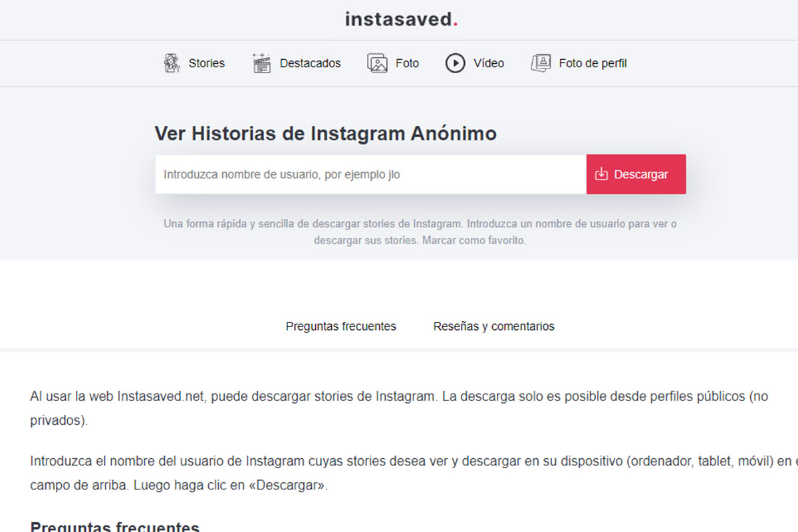The width and height of the screenshot is (798, 532).
Task: Open the Destacados menu item
Action: [297, 63]
